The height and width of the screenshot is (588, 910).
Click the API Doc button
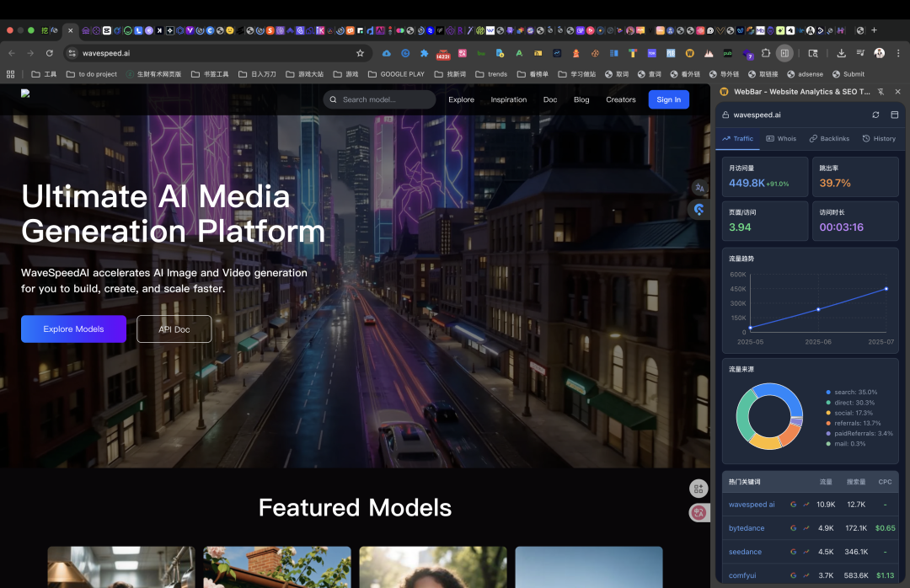(x=174, y=329)
